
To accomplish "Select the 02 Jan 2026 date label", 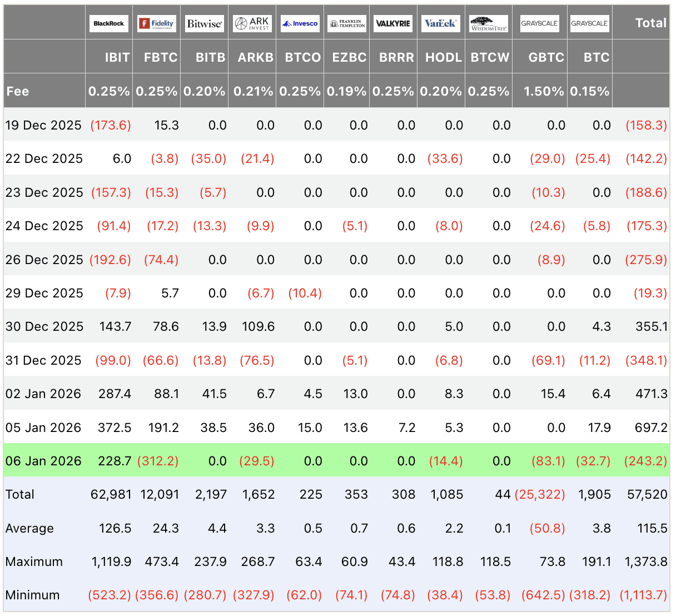I will (43, 394).
